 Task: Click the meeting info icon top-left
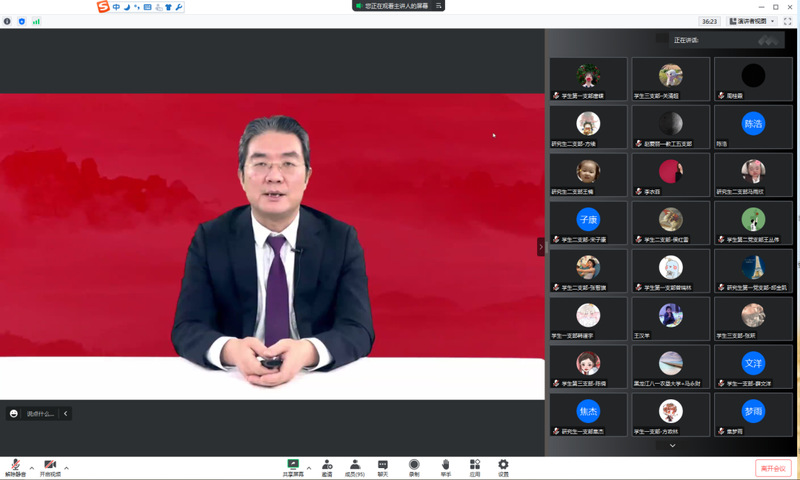coord(8,20)
